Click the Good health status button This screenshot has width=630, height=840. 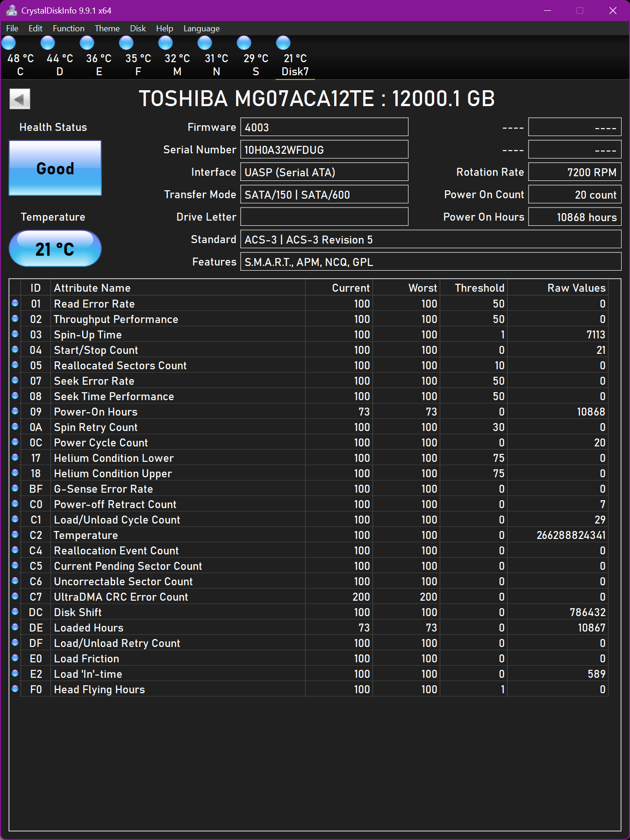tap(55, 168)
